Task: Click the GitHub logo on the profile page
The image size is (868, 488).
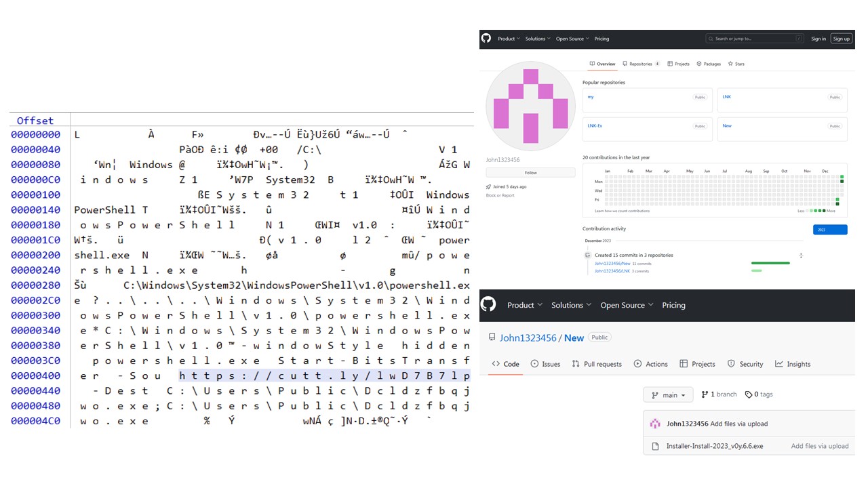Action: click(486, 39)
